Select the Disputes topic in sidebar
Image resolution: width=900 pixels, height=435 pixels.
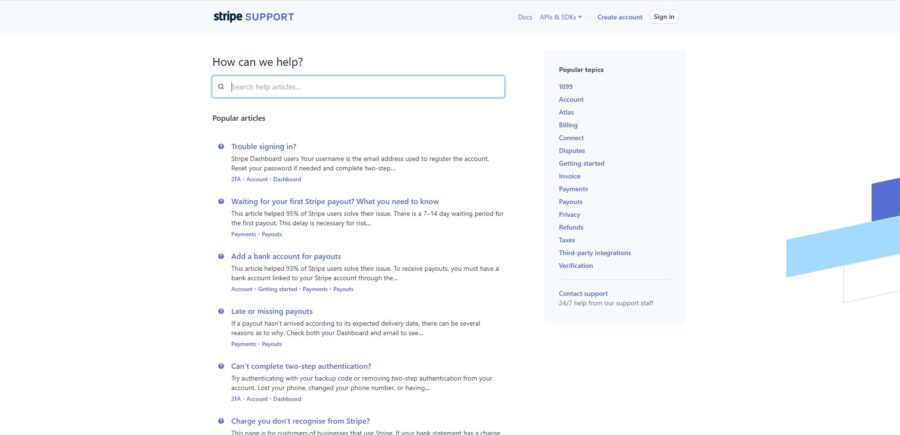(572, 150)
